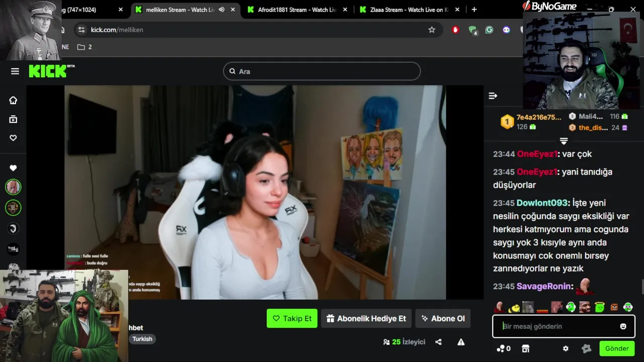Image resolution: width=644 pixels, height=362 pixels.
Task: Open the Mali4 leaderboard entry
Action: point(598,116)
